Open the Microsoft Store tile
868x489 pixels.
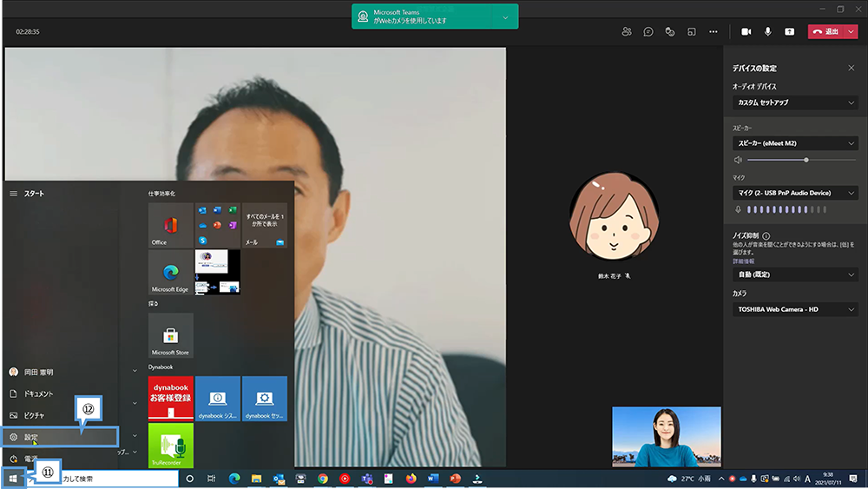tap(170, 335)
